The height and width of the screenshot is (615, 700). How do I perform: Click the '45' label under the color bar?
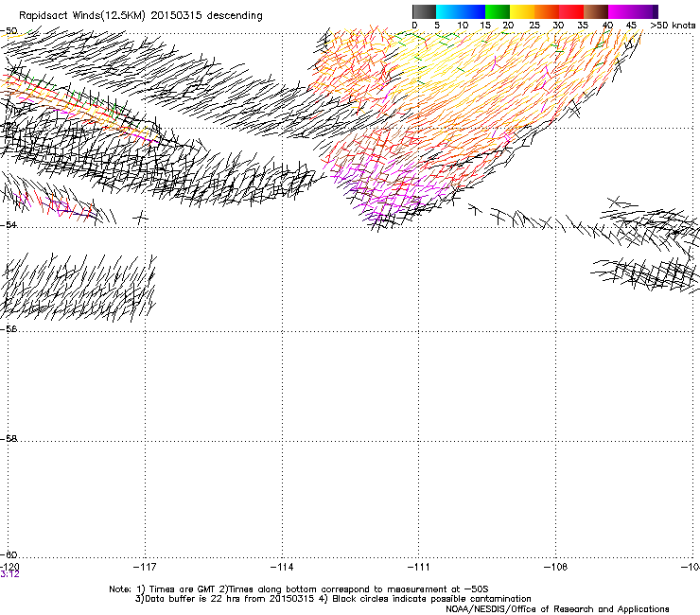pos(631,26)
